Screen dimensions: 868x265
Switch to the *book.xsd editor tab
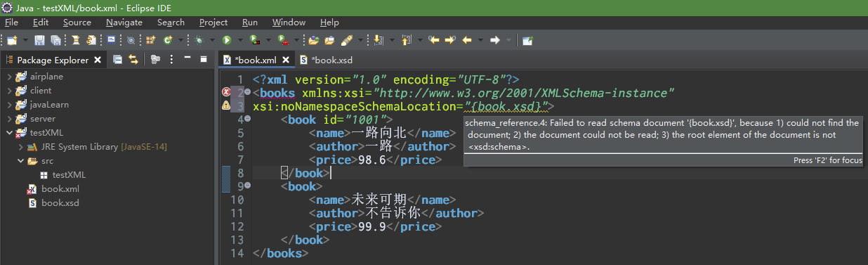327,60
